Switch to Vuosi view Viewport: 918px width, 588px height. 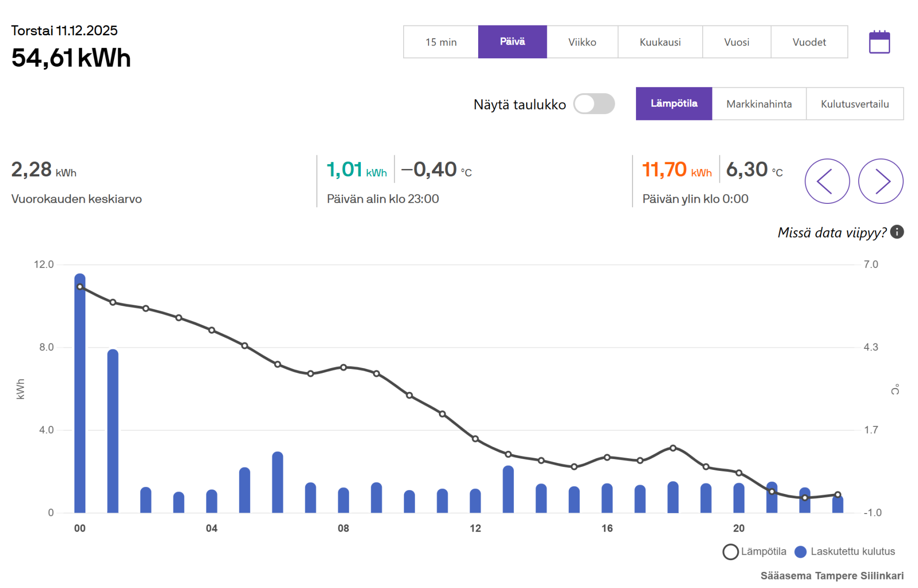coord(737,42)
